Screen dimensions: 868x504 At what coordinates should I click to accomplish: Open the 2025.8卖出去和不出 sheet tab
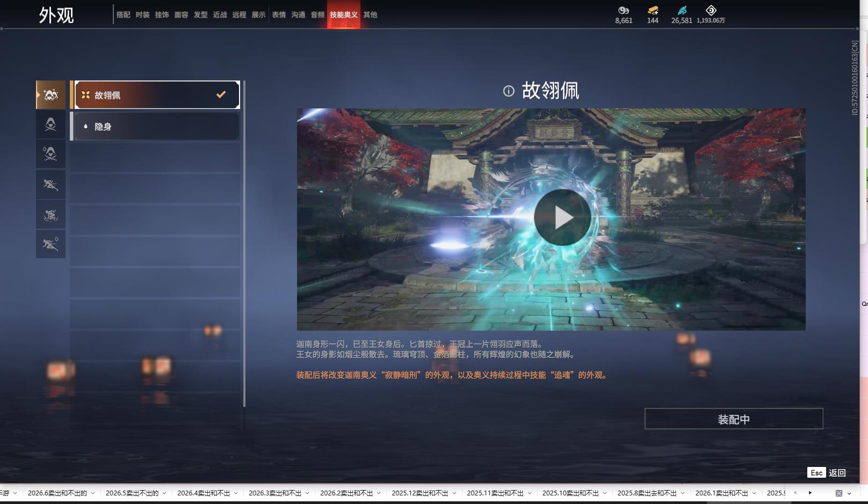(x=647, y=493)
